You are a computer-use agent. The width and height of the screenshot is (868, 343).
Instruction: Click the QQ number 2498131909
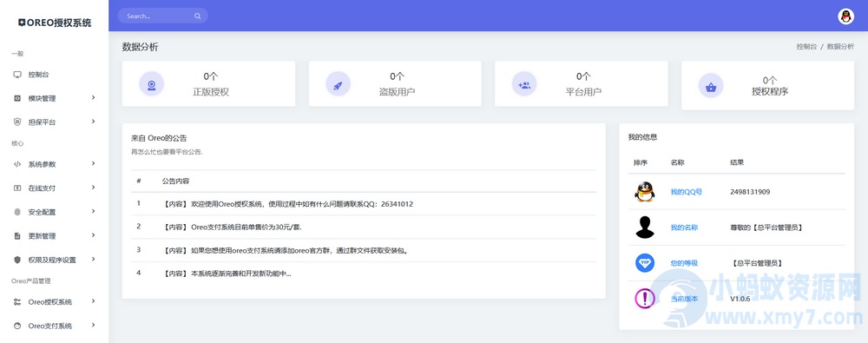click(x=750, y=192)
